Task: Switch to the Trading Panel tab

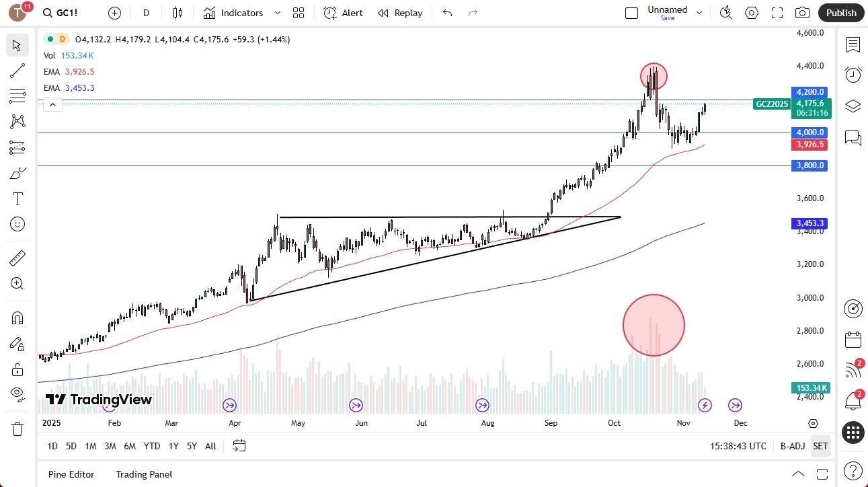Action: [x=143, y=474]
